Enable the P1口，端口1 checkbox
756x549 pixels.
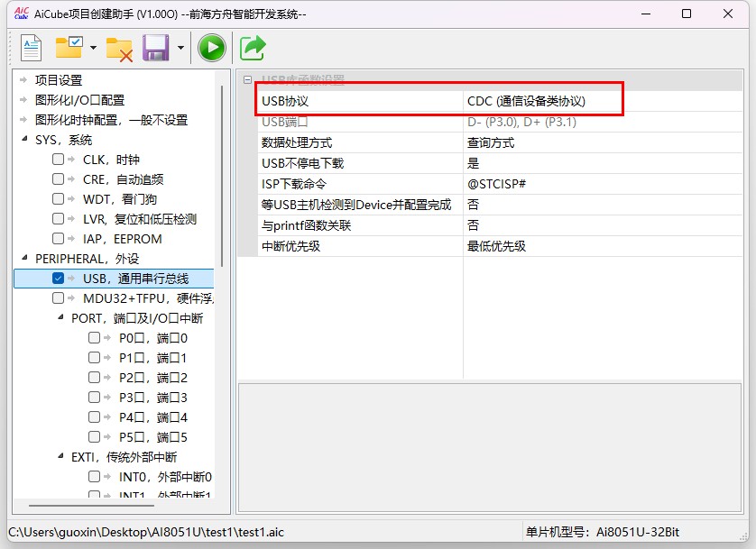94,357
